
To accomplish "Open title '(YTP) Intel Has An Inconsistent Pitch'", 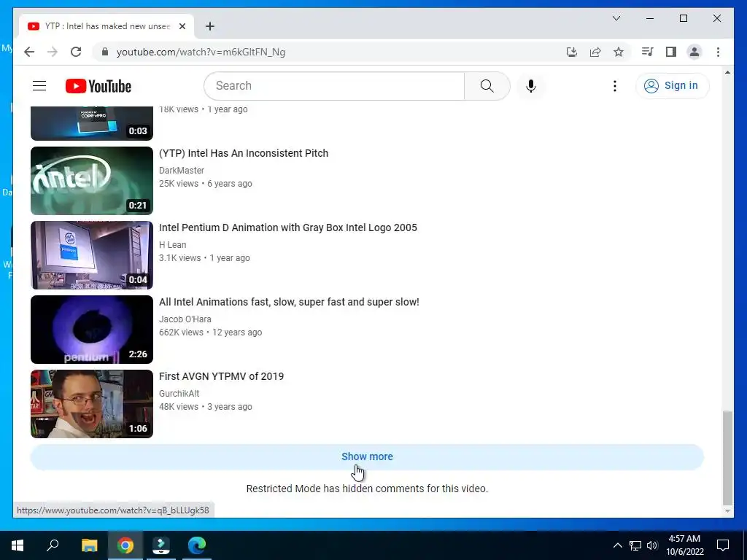I will (x=244, y=153).
